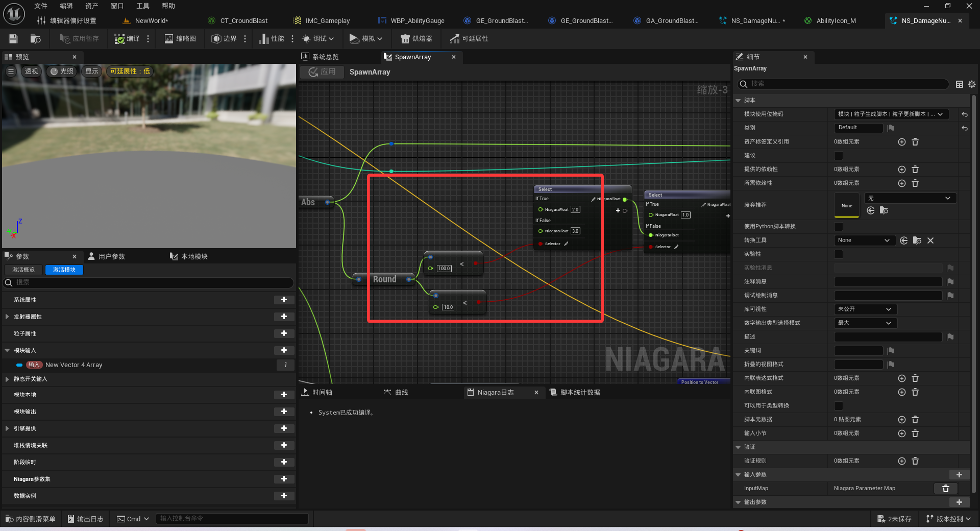The image size is (980, 531).
Task: Open the 版本控制 revision control menu
Action: pos(949,519)
